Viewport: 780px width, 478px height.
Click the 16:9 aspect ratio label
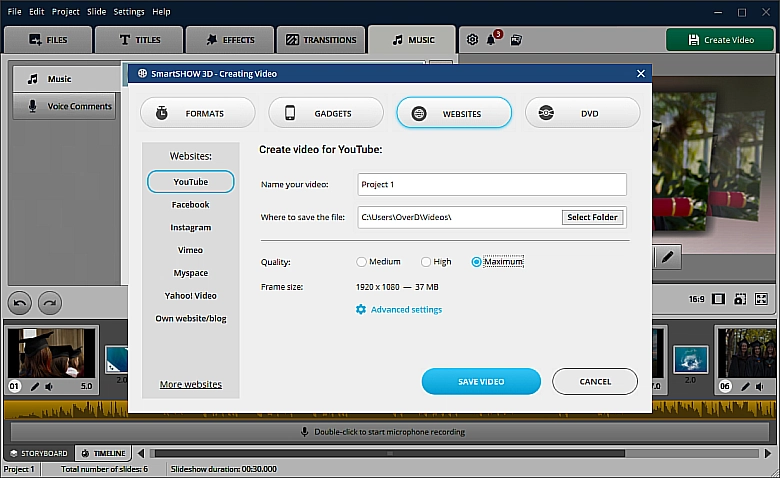click(x=696, y=299)
